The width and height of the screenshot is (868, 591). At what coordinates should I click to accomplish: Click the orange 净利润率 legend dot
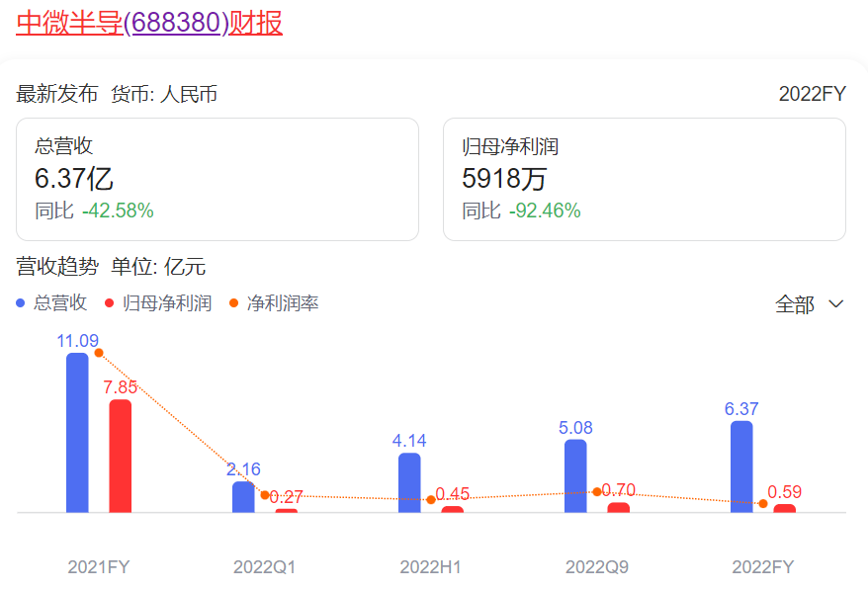[x=233, y=303]
